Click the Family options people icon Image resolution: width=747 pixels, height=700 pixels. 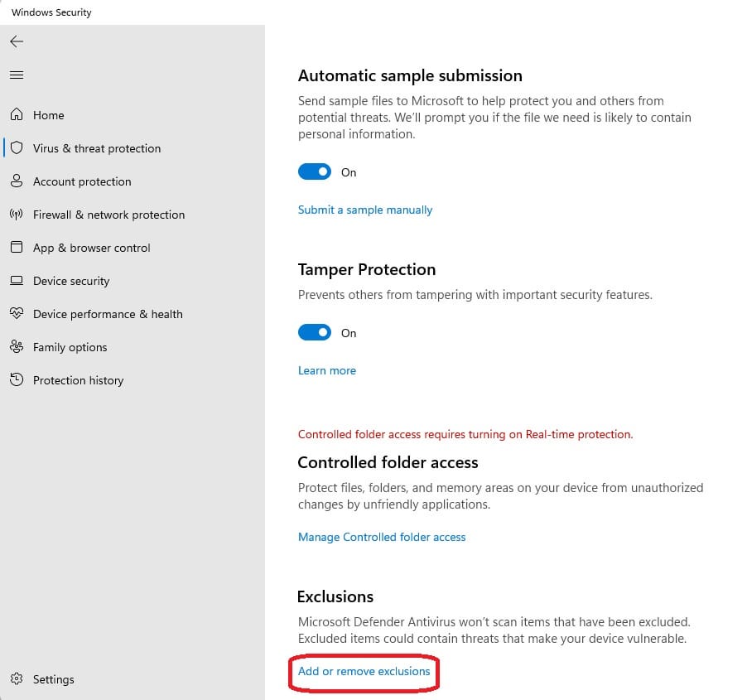tap(17, 346)
